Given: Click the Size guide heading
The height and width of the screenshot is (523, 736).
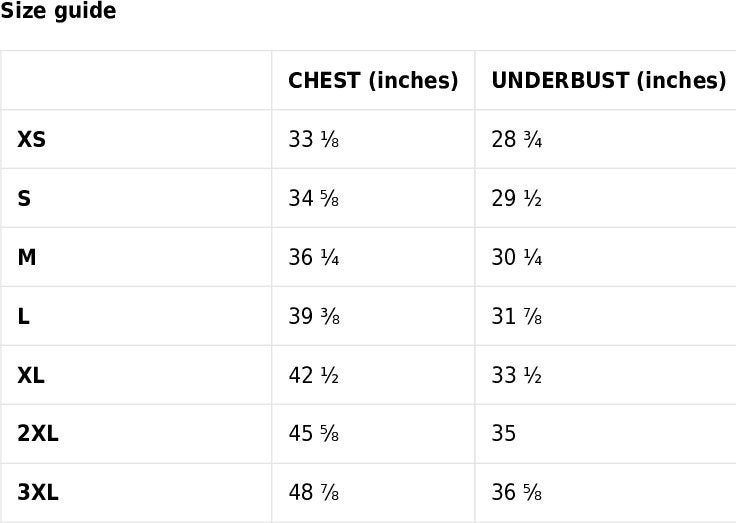Looking at the screenshot, I should [58, 10].
